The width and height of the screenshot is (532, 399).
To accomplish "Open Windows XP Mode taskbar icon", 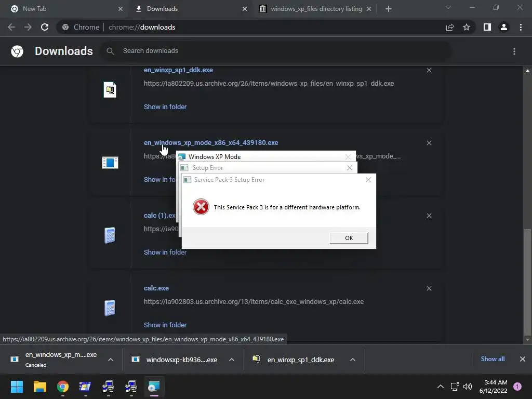I will point(154,387).
